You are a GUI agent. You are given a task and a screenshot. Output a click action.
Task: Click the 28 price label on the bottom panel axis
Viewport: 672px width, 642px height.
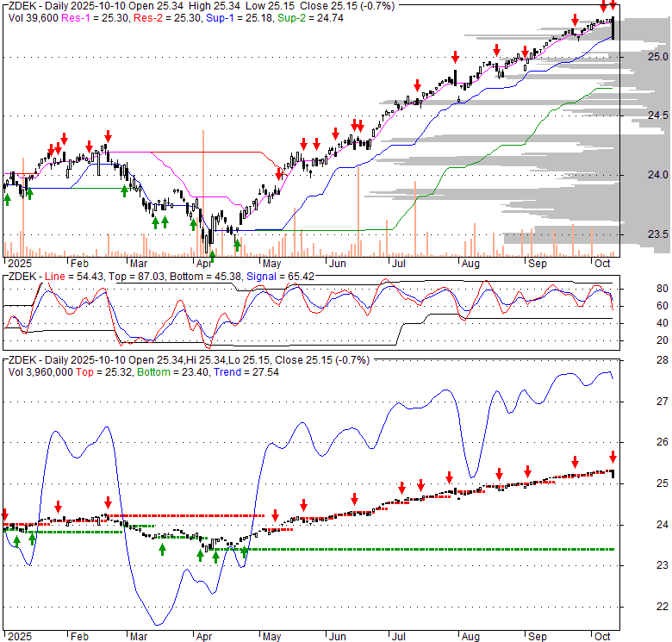click(662, 360)
